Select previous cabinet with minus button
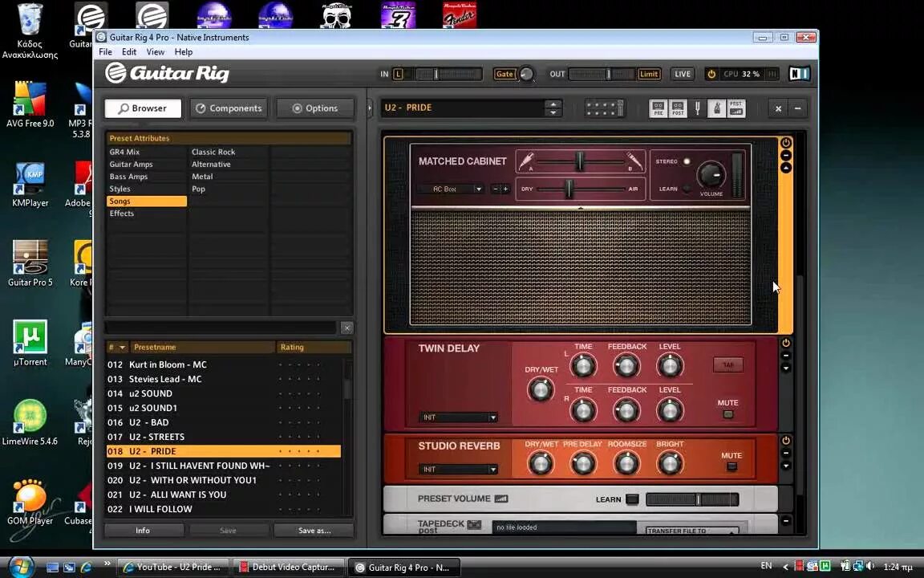This screenshot has height=578, width=924. pyautogui.click(x=496, y=189)
